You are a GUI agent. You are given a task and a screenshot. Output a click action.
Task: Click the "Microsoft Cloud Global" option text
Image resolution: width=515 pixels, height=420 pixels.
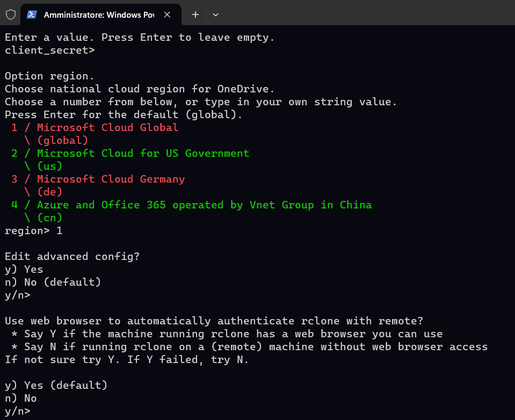[x=107, y=128]
